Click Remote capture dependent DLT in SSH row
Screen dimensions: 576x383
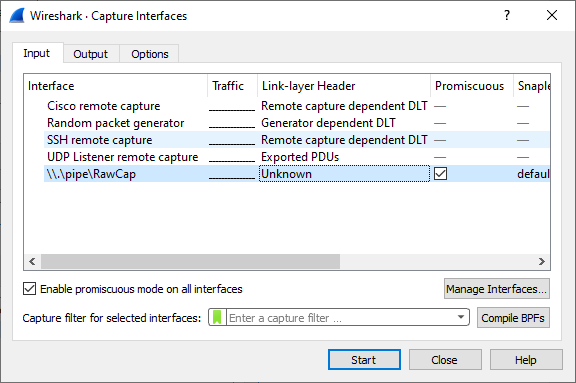(x=344, y=140)
